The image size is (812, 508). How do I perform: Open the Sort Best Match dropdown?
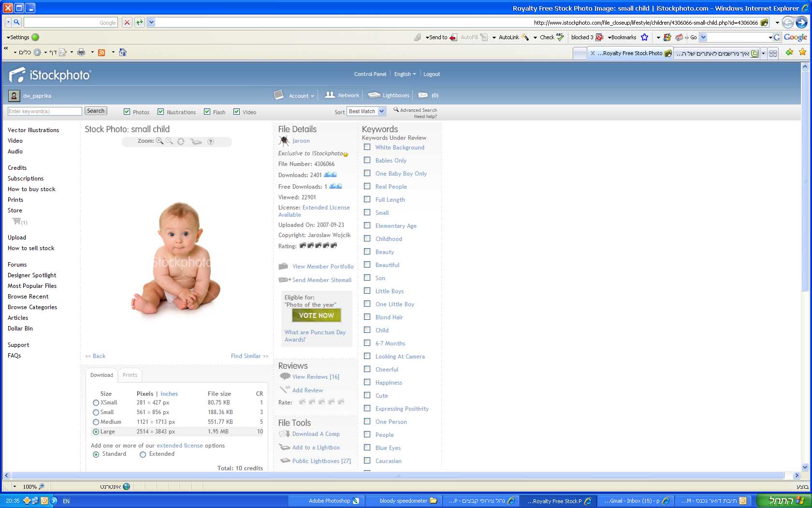click(x=366, y=111)
